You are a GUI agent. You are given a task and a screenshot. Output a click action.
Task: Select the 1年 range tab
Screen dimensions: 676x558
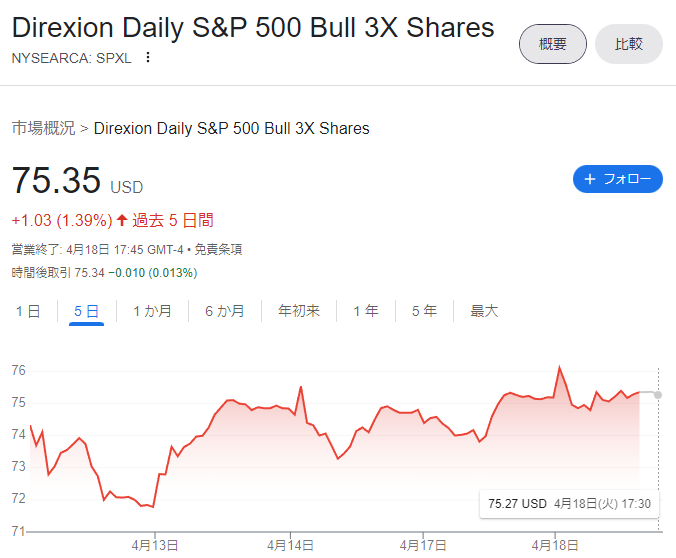pos(366,311)
